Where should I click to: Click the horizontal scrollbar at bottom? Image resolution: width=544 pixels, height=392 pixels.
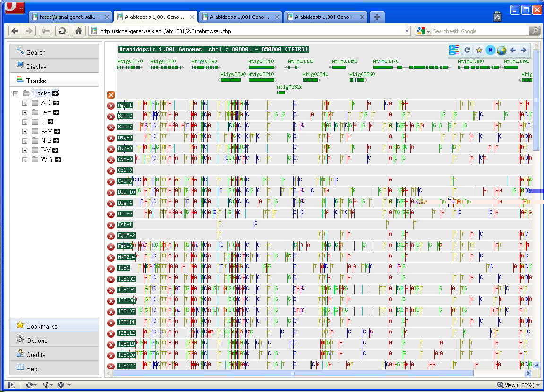click(x=293, y=374)
